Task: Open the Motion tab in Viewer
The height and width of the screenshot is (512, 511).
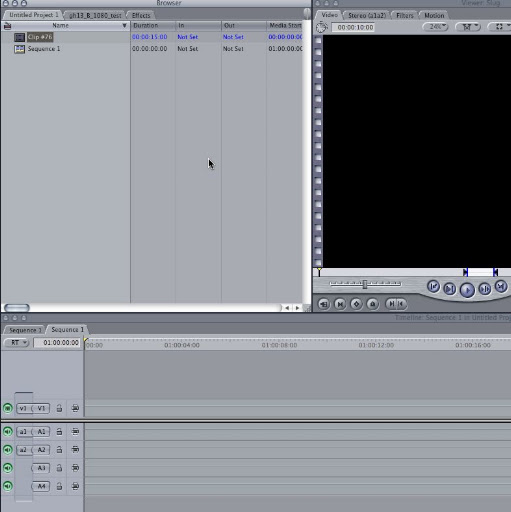Action: point(434,15)
